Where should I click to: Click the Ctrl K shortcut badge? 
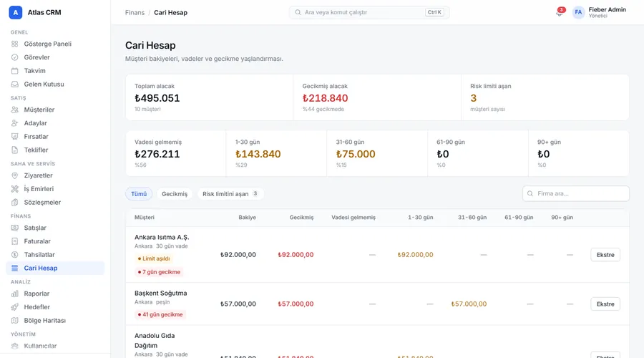(x=434, y=12)
